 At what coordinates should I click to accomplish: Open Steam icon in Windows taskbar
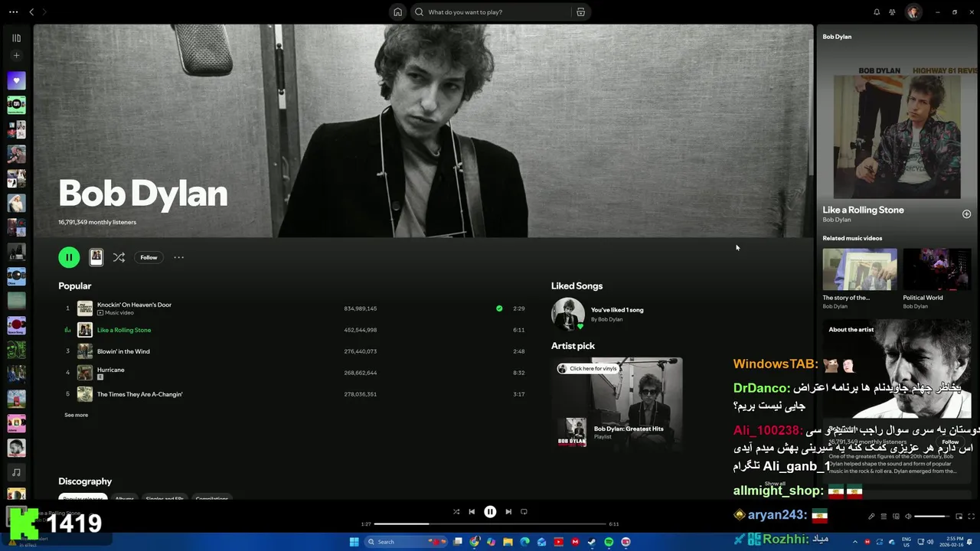point(592,542)
